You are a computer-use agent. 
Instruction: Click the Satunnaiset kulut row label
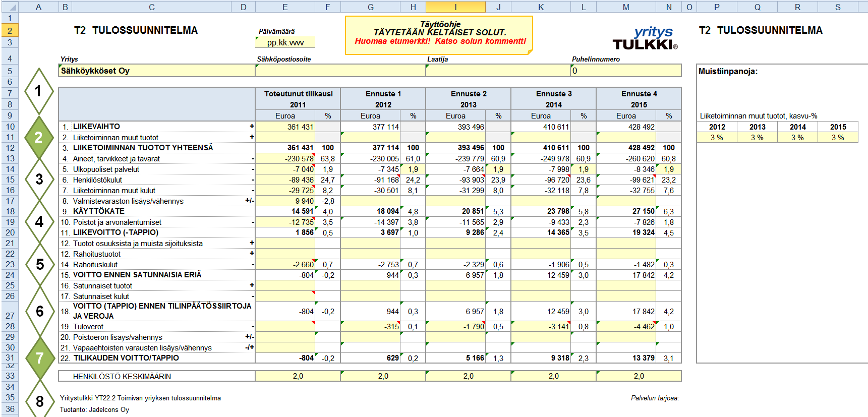pyautogui.click(x=101, y=296)
